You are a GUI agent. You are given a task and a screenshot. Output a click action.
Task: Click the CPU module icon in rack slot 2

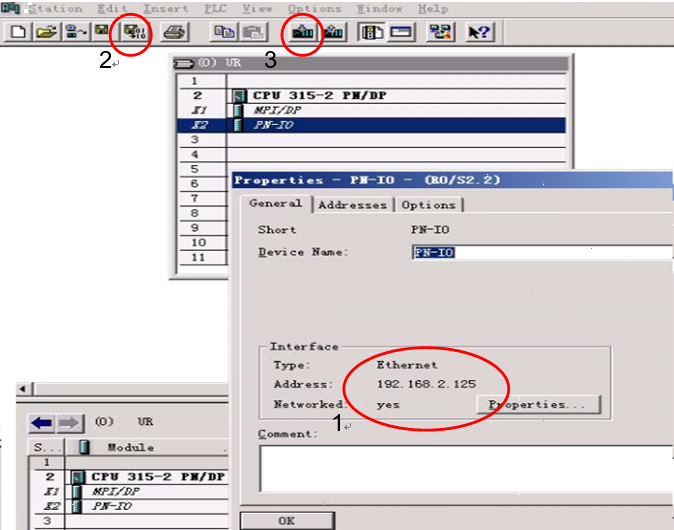point(239,95)
